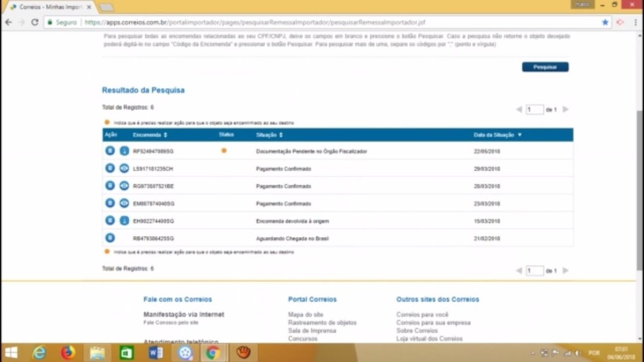Click the date 21/02/2018 cell
The height and width of the screenshot is (362, 644).
coord(487,238)
